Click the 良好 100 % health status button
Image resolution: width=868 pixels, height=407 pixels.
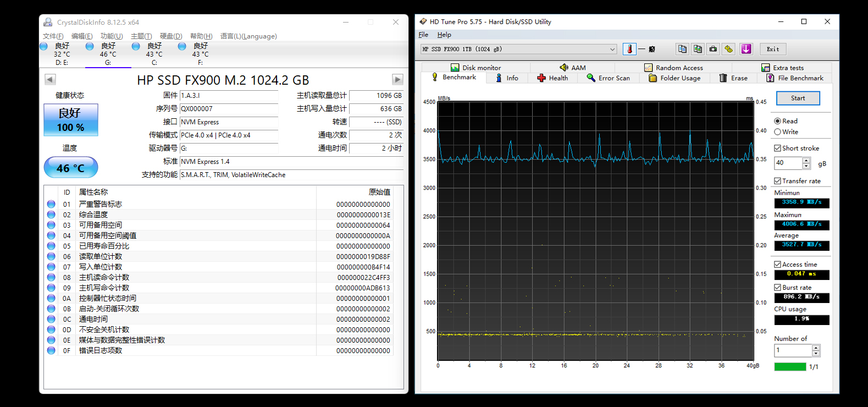[71, 120]
